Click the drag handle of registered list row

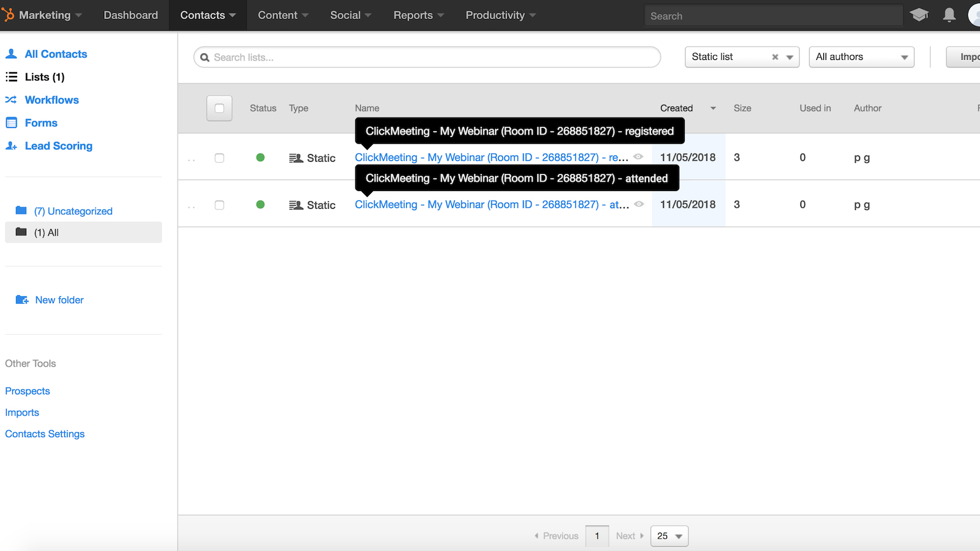tap(192, 160)
